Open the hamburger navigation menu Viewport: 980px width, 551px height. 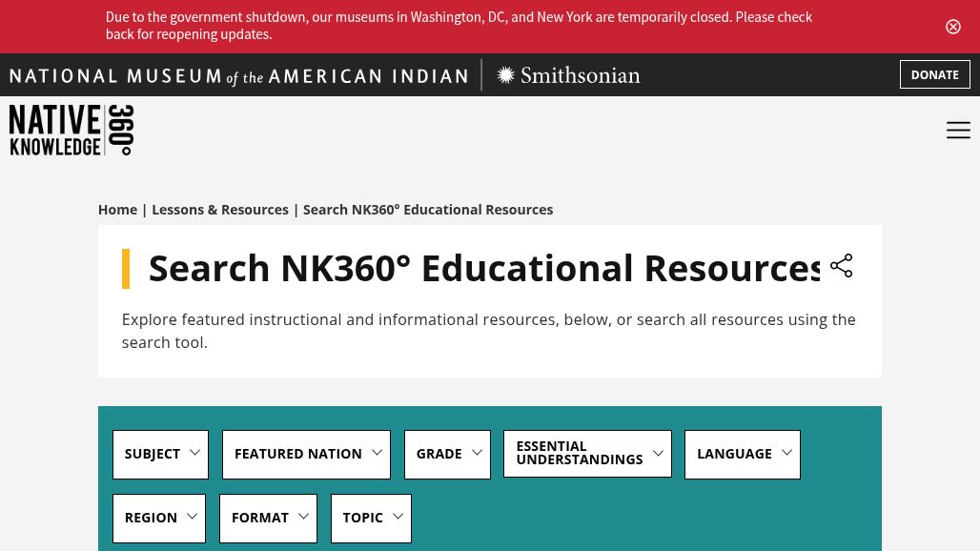click(958, 130)
